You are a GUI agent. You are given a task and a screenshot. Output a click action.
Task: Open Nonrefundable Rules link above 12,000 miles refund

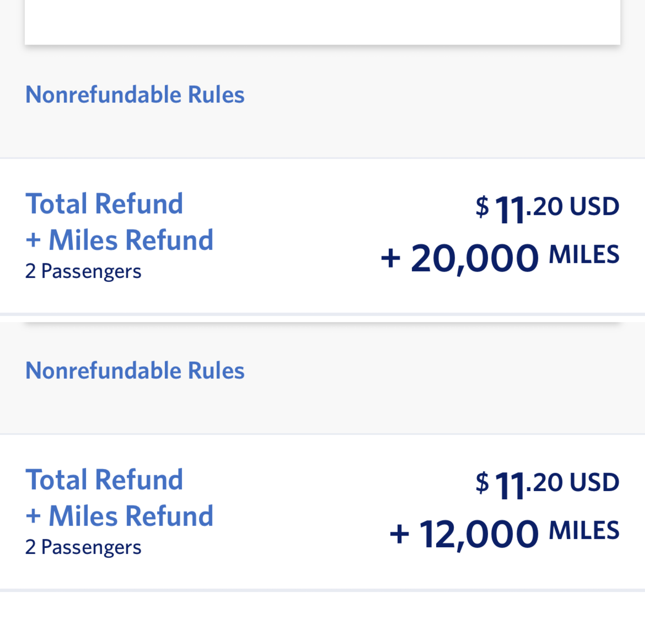pyautogui.click(x=135, y=371)
